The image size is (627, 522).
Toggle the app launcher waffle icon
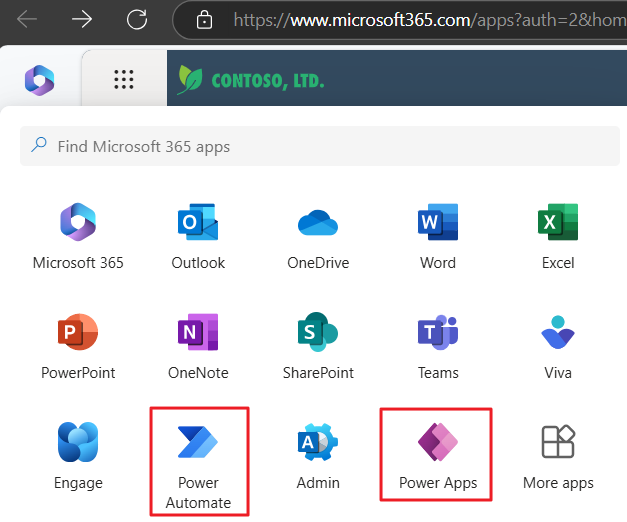point(124,79)
